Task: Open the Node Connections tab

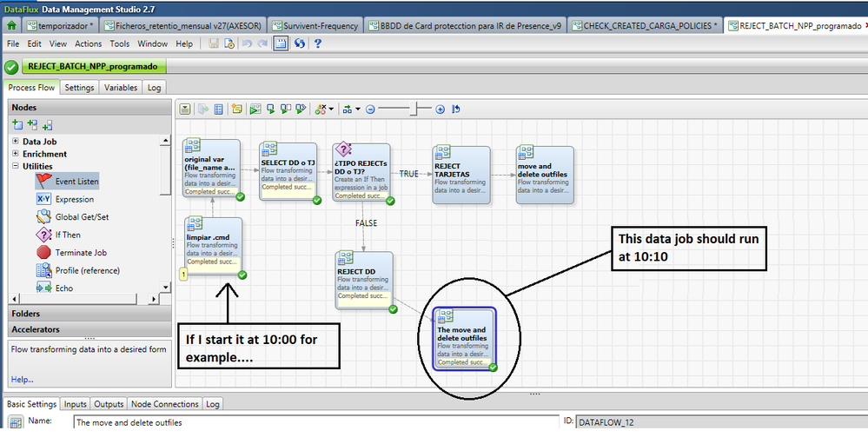Action: 164,404
